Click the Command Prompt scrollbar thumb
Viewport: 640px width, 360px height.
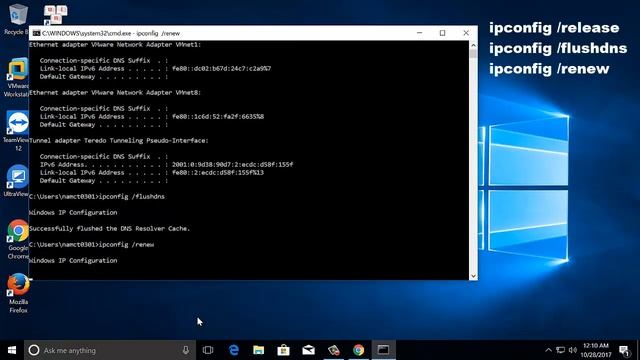(473, 54)
